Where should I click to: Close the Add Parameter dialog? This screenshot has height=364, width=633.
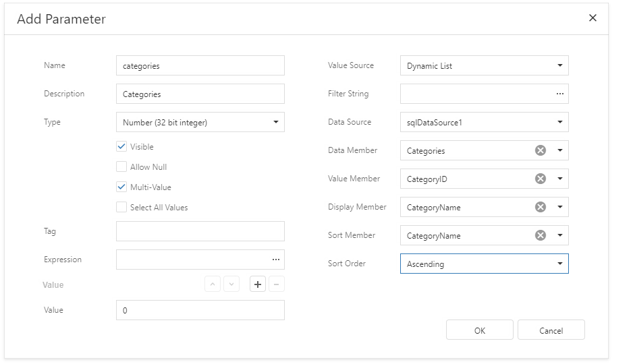tap(593, 18)
